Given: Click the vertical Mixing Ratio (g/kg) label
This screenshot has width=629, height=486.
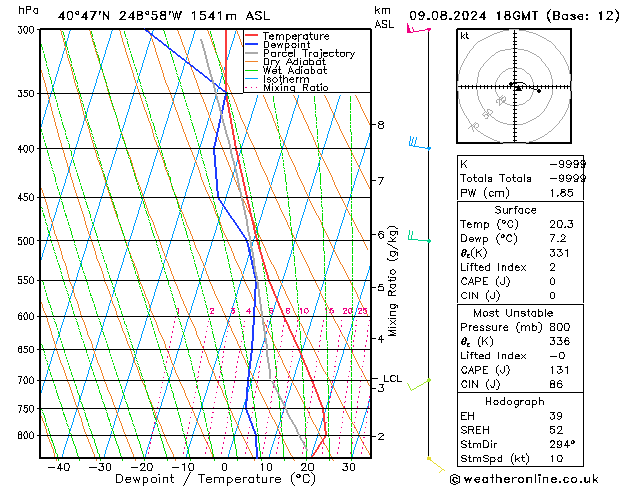Looking at the screenshot, I should click(393, 281).
